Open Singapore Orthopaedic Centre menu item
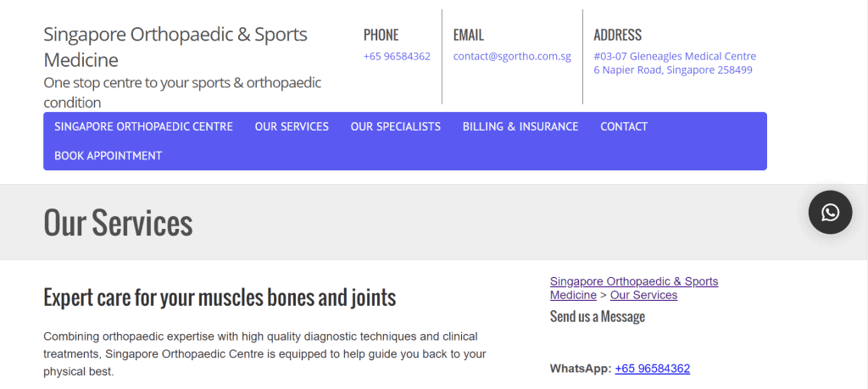 (143, 127)
